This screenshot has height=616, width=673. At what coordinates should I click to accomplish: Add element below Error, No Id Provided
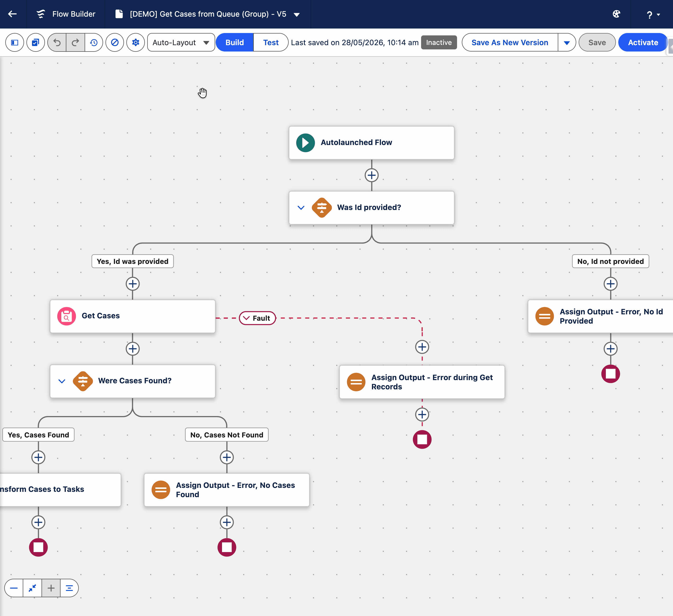click(610, 348)
